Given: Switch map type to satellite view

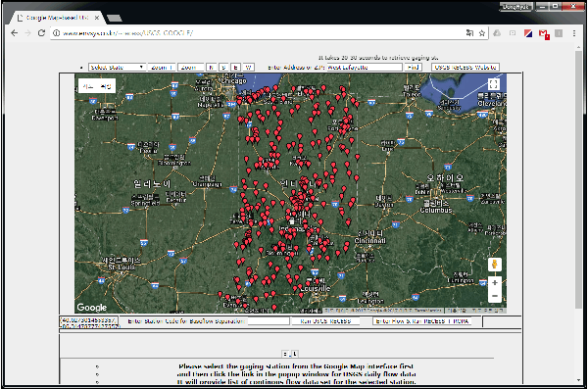Looking at the screenshot, I should pyautogui.click(x=106, y=86).
